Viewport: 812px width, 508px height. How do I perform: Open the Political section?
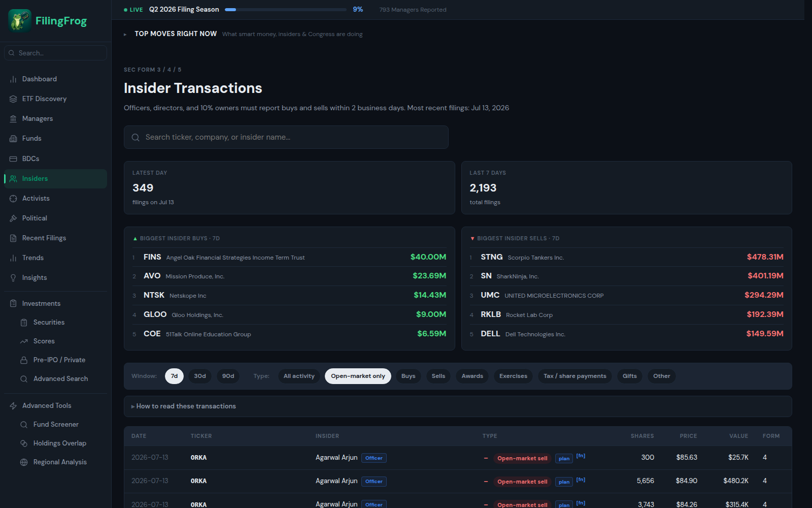(56, 218)
